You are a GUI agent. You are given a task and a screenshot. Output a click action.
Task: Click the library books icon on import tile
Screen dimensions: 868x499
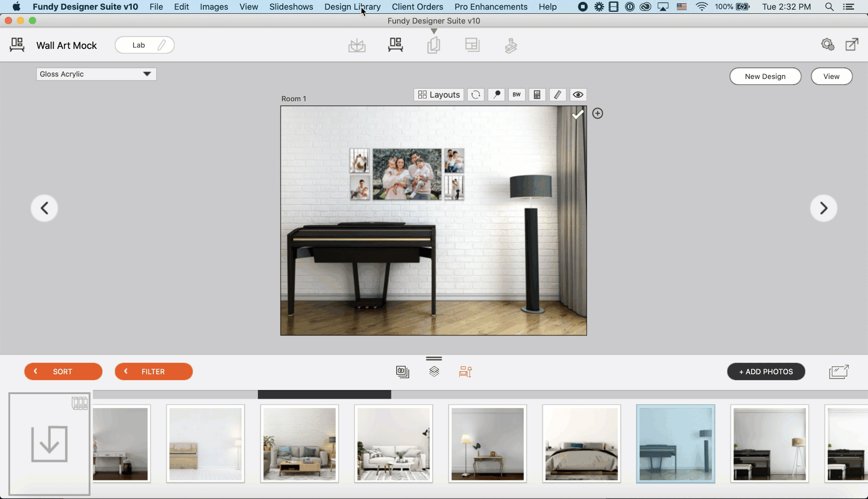tap(79, 403)
